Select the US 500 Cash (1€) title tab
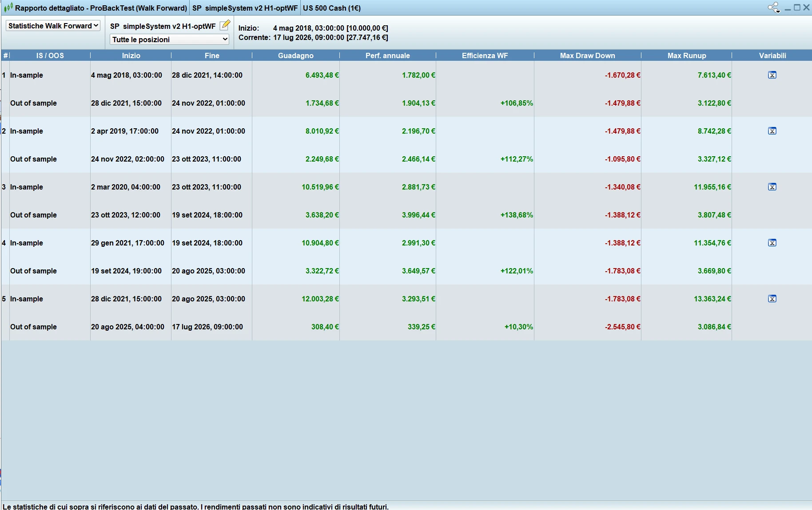The width and height of the screenshot is (812, 510). click(x=331, y=8)
